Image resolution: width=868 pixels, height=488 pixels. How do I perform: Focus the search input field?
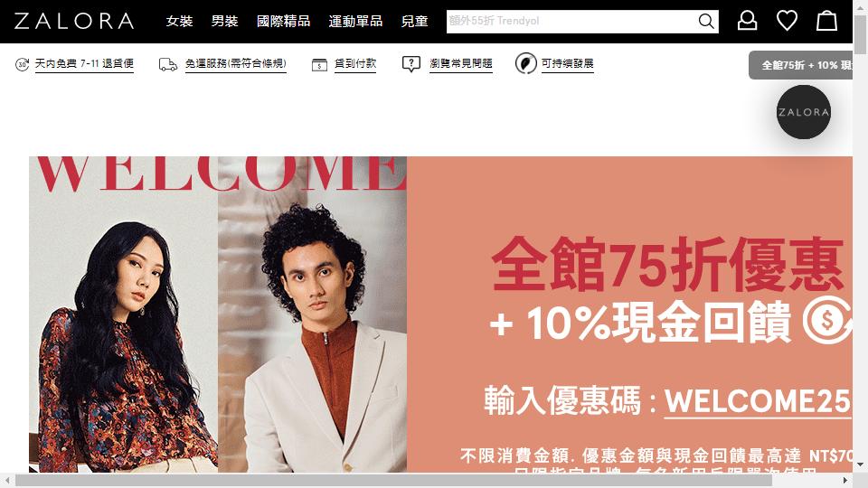click(571, 21)
